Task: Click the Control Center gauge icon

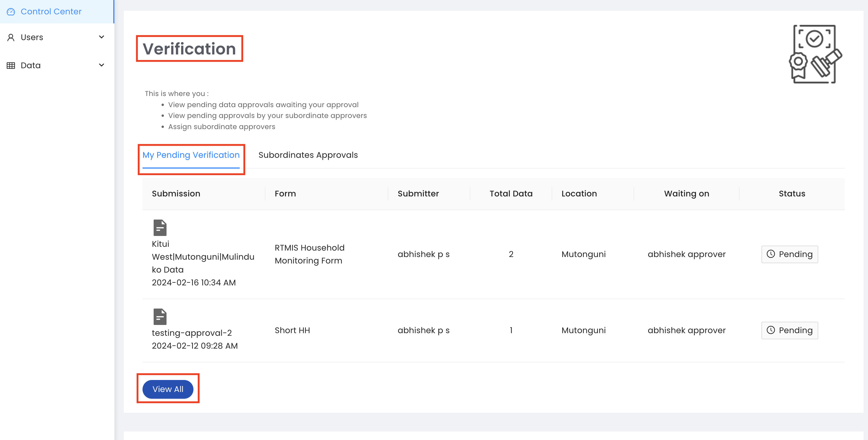Action: tap(11, 12)
